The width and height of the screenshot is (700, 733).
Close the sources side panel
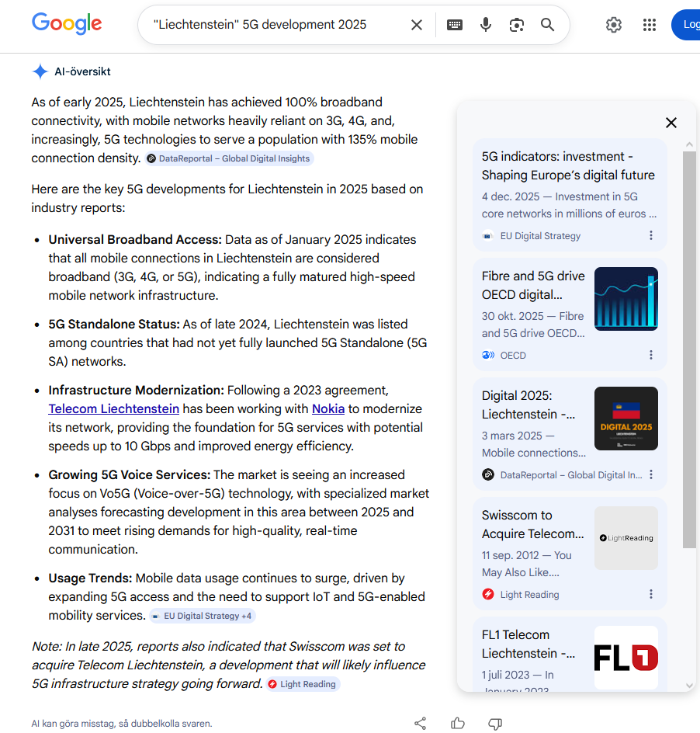point(671,123)
